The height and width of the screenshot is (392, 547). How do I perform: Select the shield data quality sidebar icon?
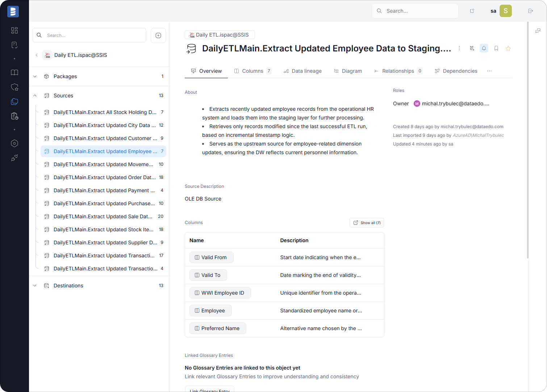pos(14,87)
